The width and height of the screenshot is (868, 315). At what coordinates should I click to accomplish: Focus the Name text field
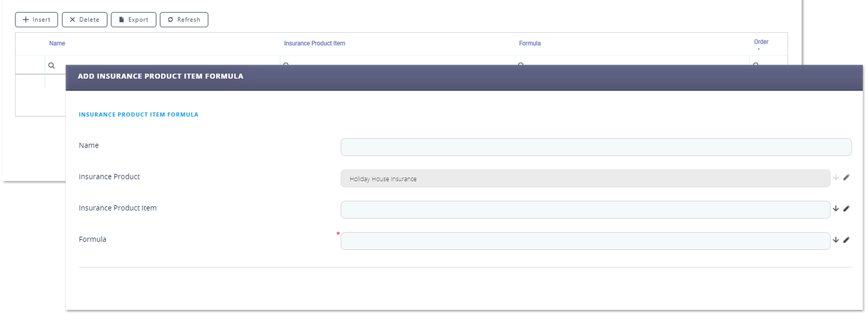click(x=596, y=147)
